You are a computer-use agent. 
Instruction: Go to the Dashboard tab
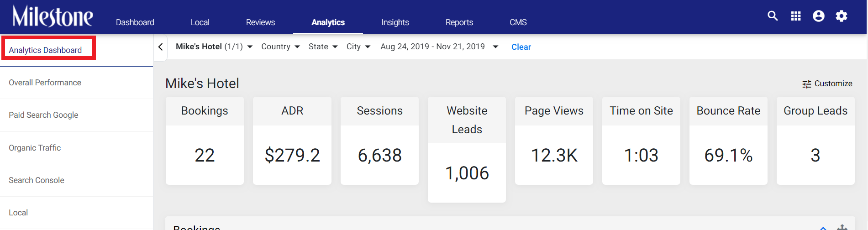(135, 22)
